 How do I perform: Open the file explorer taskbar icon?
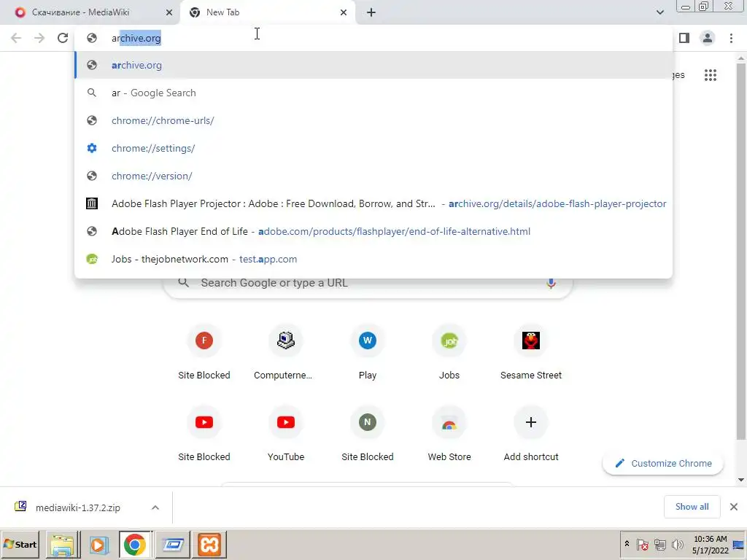(x=63, y=545)
